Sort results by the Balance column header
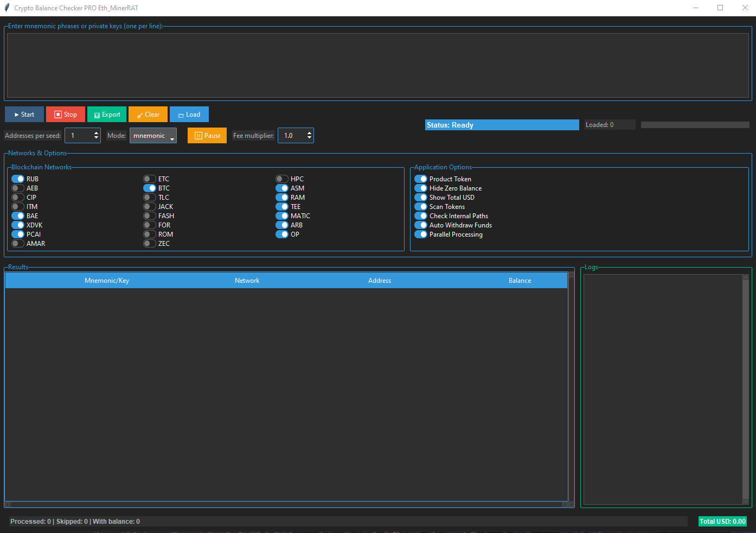Viewport: 756px width, 533px height. click(x=519, y=280)
